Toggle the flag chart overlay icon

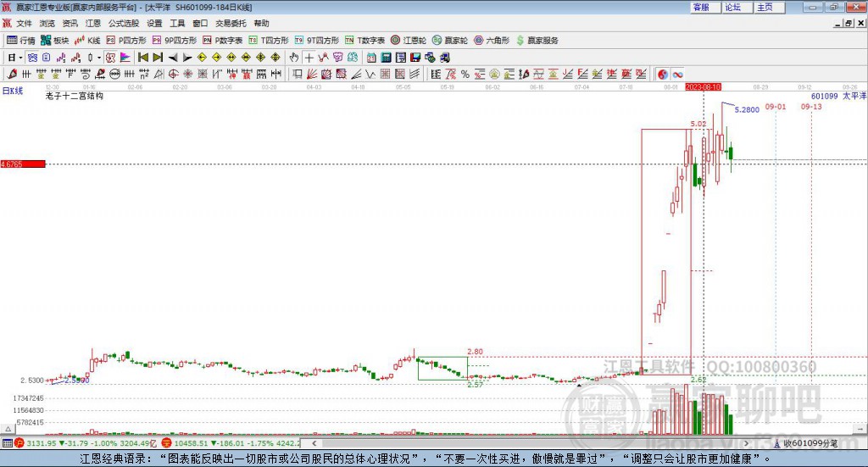coord(125,58)
